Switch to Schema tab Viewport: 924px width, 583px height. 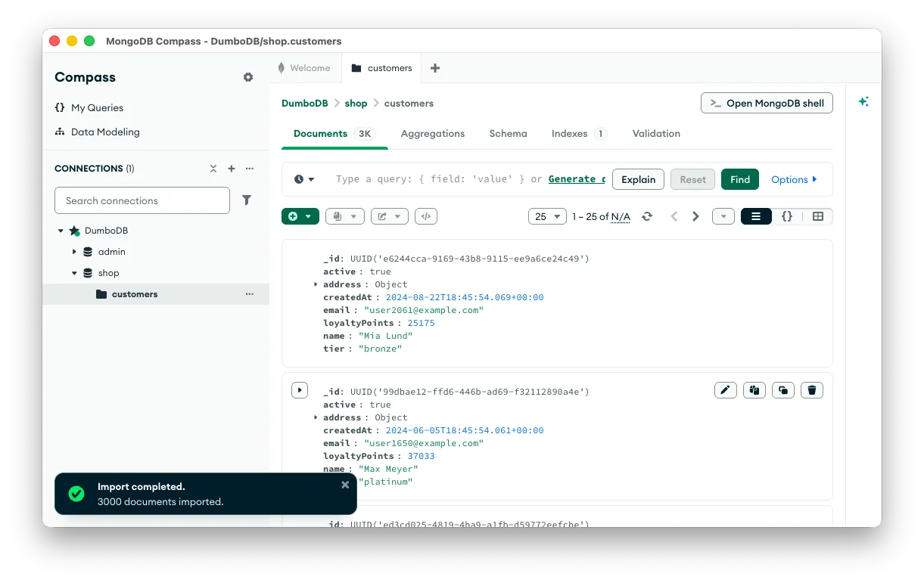(508, 133)
